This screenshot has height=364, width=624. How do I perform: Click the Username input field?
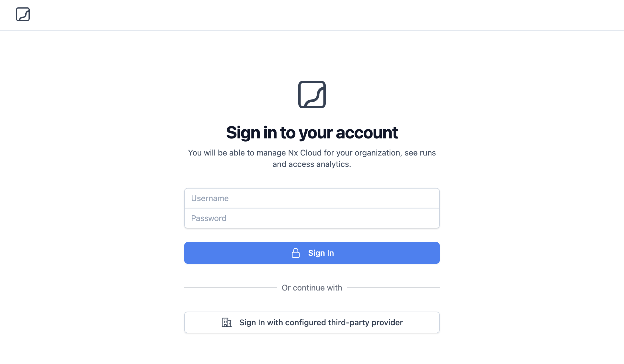[x=311, y=198]
